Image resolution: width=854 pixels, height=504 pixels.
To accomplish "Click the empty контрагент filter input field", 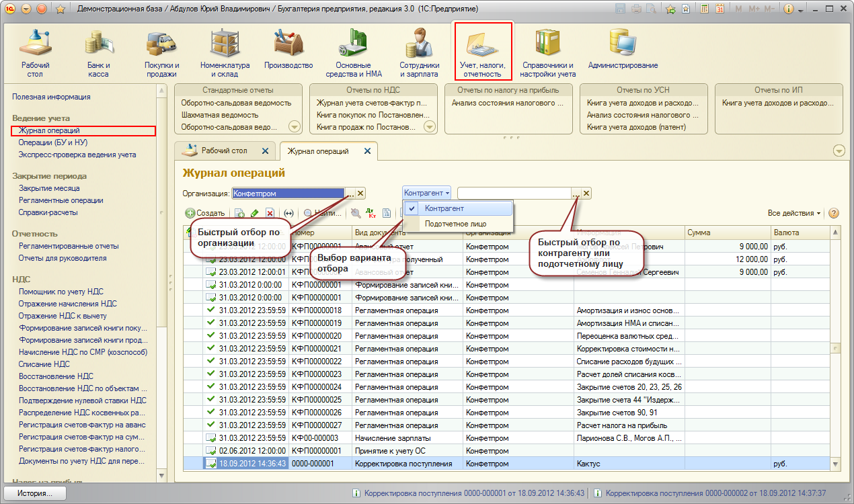I will coord(514,194).
